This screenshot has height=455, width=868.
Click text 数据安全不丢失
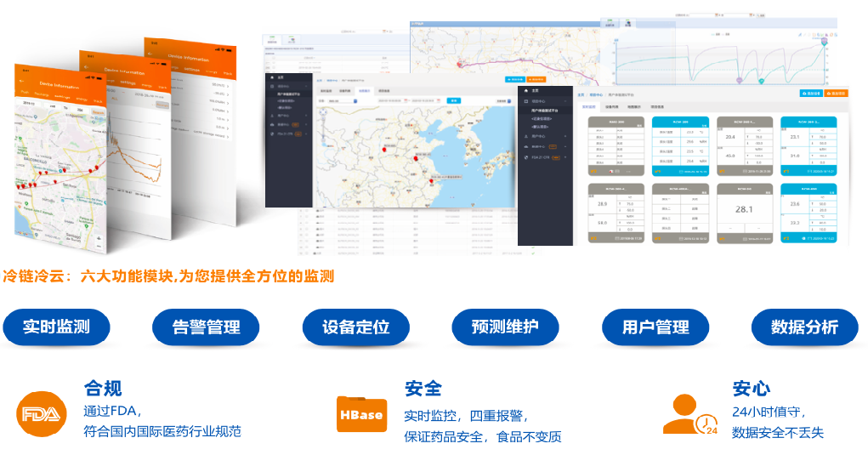[x=778, y=432]
